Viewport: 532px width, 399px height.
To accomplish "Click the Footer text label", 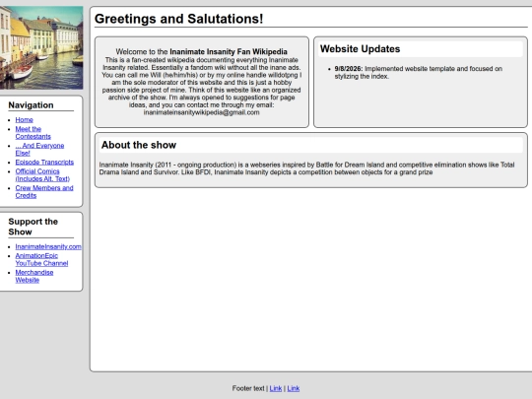I will coord(248,388).
